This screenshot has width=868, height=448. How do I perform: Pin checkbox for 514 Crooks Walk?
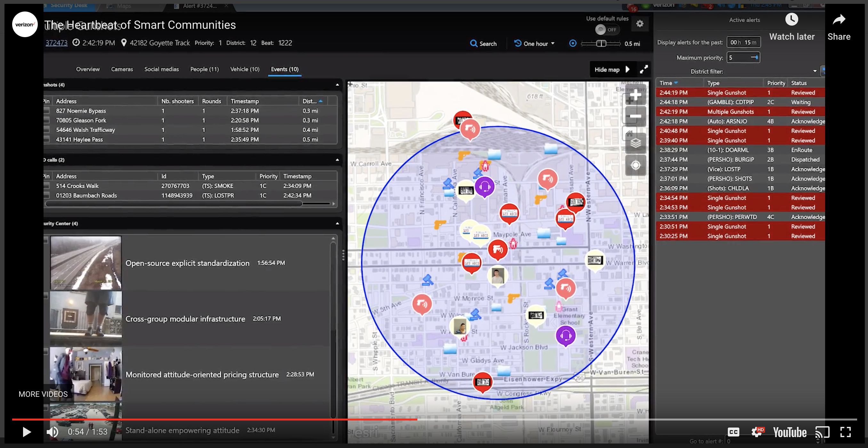click(46, 186)
